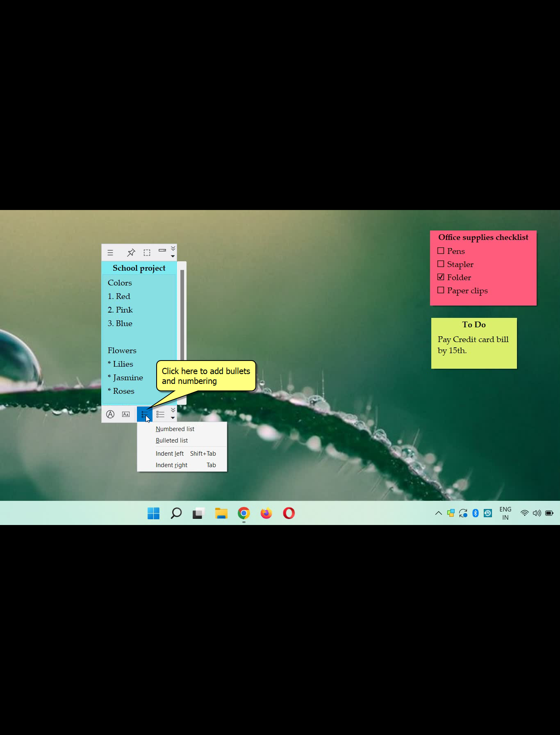The width and height of the screenshot is (560, 735).
Task: Click the To Do note title
Action: 474,324
